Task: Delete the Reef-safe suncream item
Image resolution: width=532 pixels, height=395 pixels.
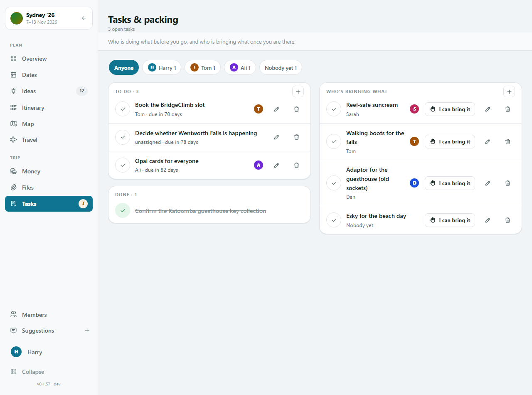Action: (507, 109)
